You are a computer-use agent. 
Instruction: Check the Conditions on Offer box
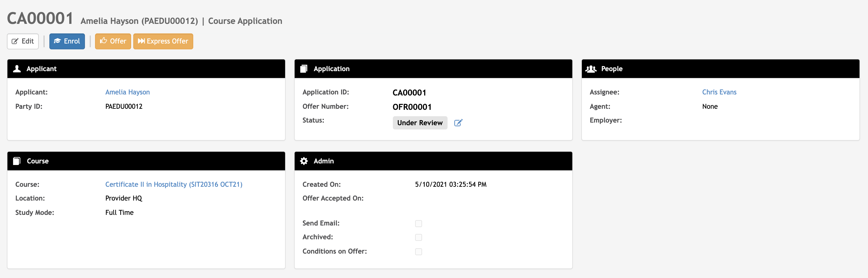pyautogui.click(x=419, y=252)
